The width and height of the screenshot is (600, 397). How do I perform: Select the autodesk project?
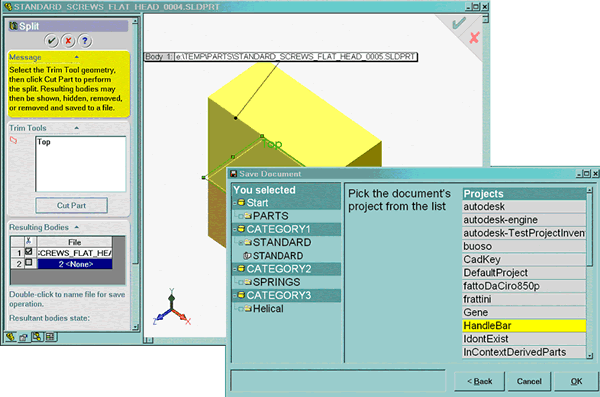524,207
